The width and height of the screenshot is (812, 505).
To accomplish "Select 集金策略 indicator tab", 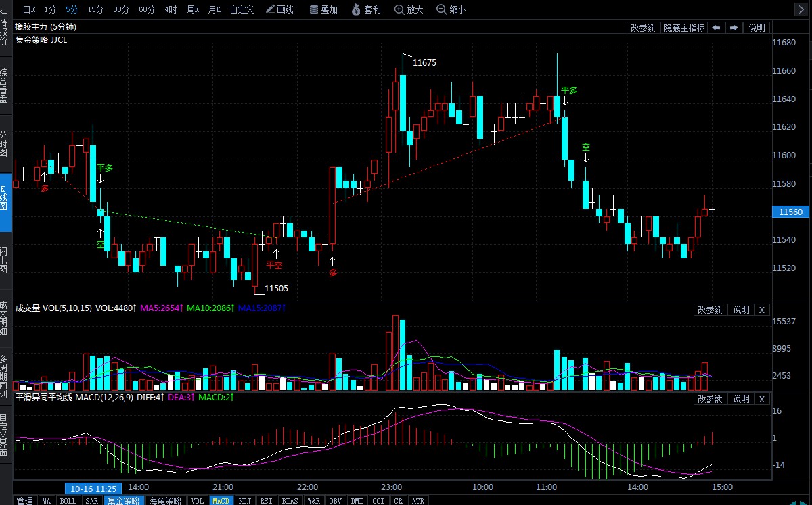I will pos(123,500).
